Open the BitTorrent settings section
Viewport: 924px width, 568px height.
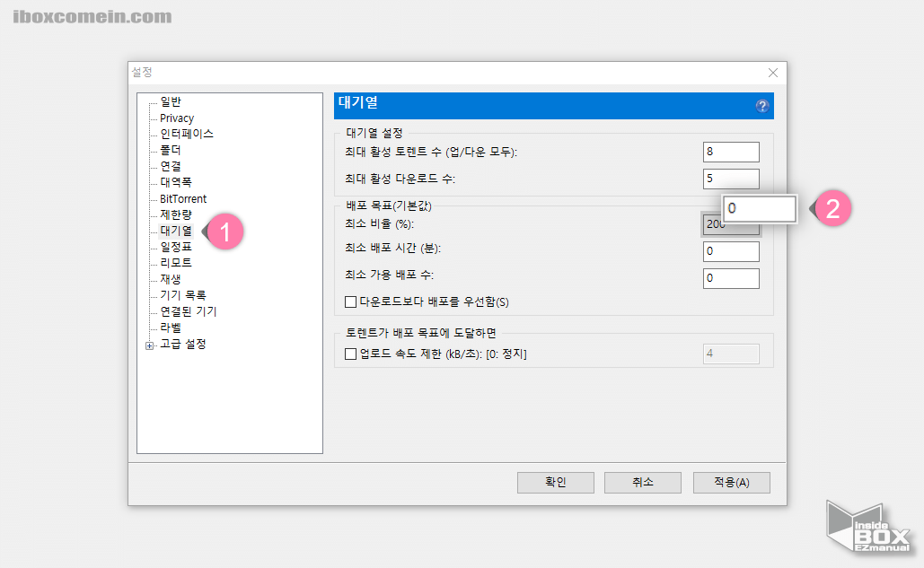(181, 198)
